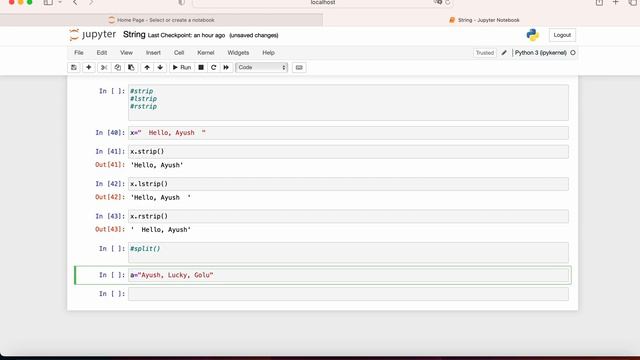
Task: Restart kernel and run all cells icon
Action: pos(226,67)
